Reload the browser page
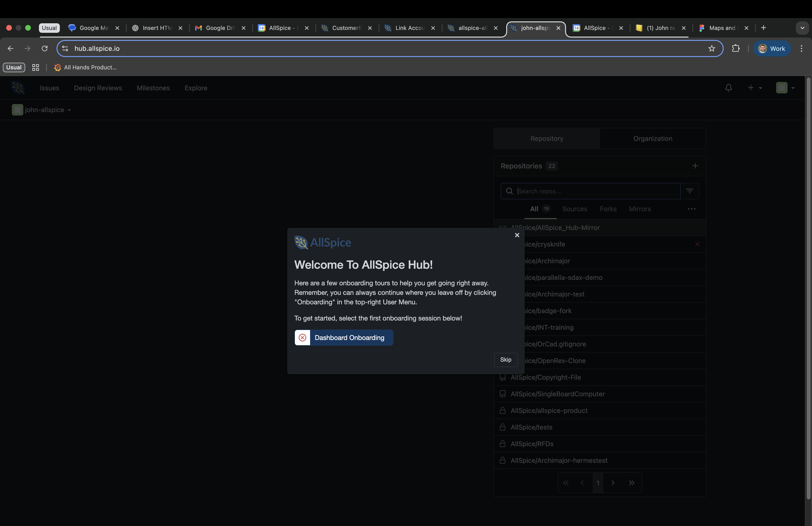 pos(44,48)
